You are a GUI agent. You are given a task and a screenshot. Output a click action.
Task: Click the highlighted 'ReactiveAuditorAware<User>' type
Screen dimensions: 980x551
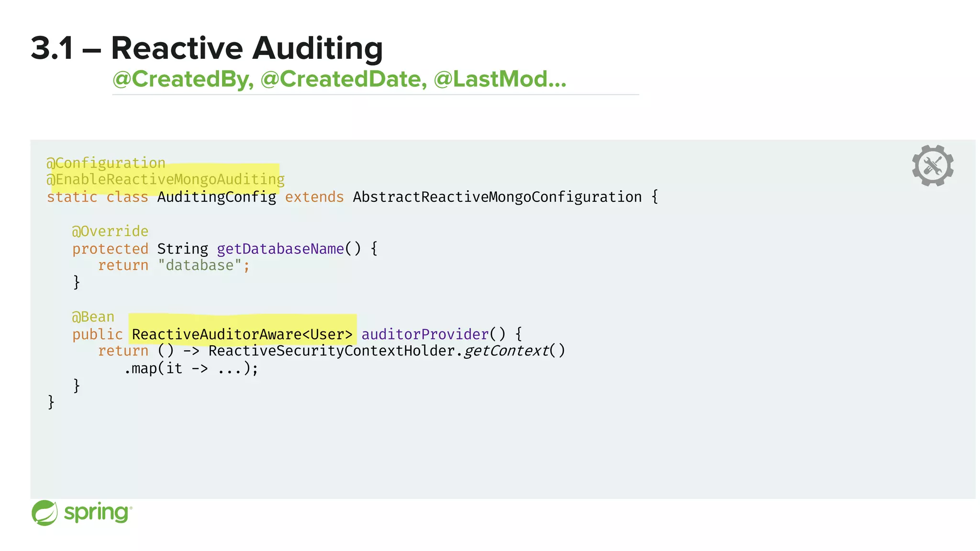(x=242, y=334)
